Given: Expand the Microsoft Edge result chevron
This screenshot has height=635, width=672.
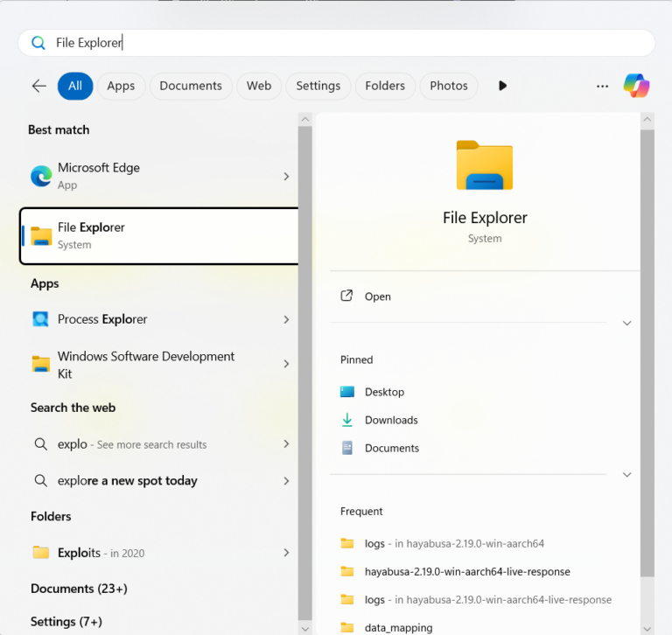Looking at the screenshot, I should pyautogui.click(x=286, y=177).
